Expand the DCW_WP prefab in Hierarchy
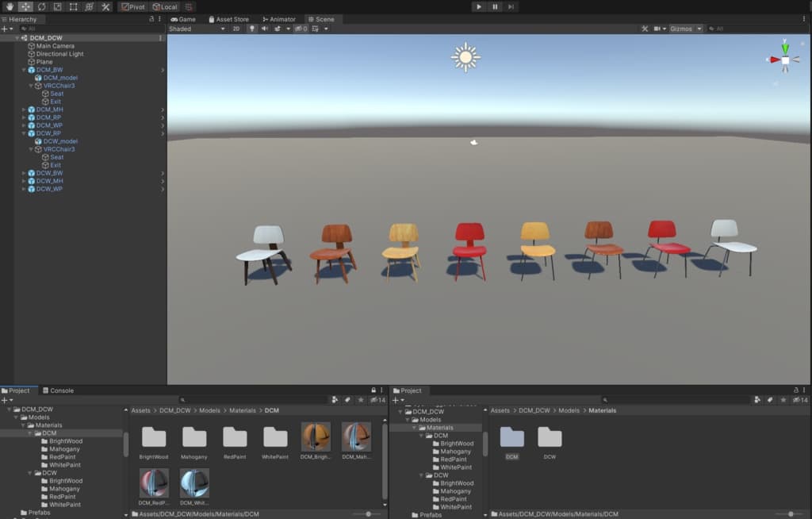The height and width of the screenshot is (519, 812). (23, 189)
